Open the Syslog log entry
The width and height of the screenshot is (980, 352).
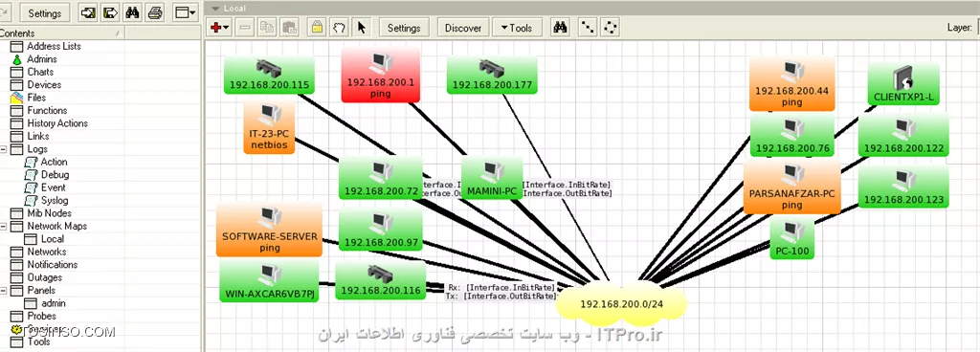(55, 200)
